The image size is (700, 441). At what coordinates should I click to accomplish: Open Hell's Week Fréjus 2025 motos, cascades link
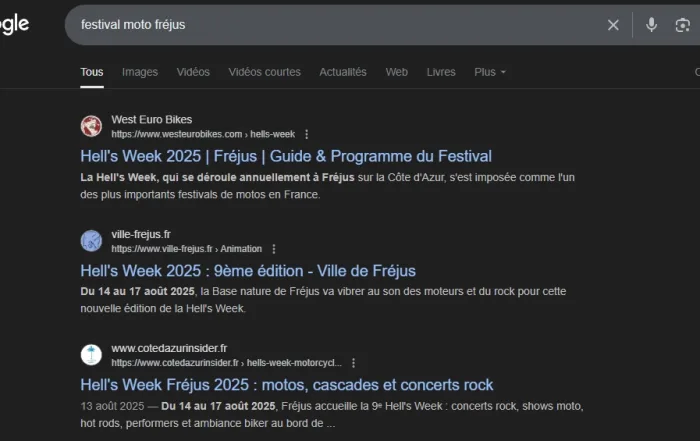pos(287,385)
